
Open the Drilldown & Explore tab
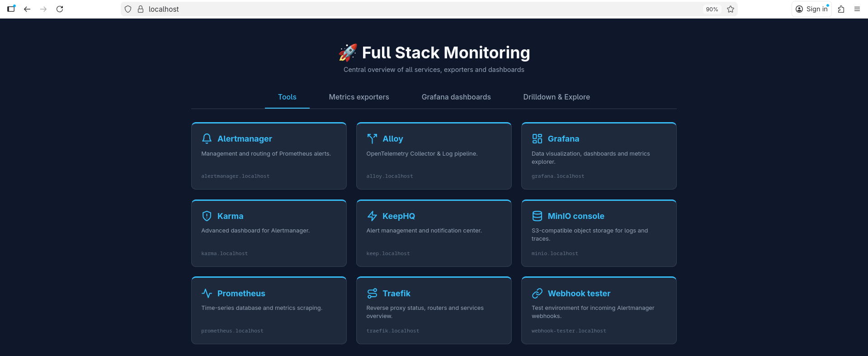coord(557,97)
